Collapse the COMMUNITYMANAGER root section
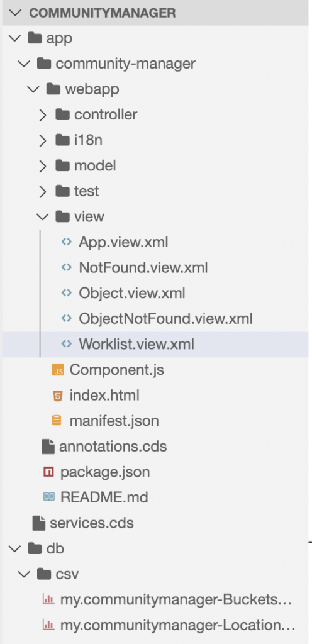This screenshot has width=312, height=644. 15,13
